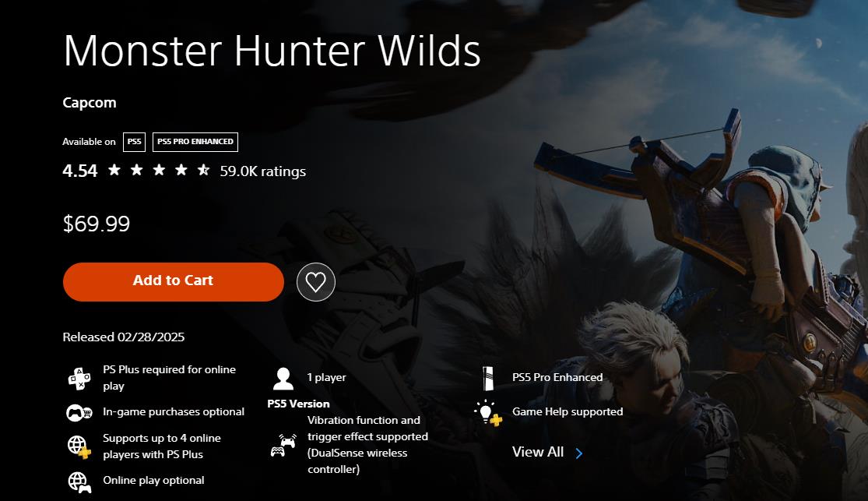Click the in-game purchases icon
868x501 pixels.
(79, 413)
